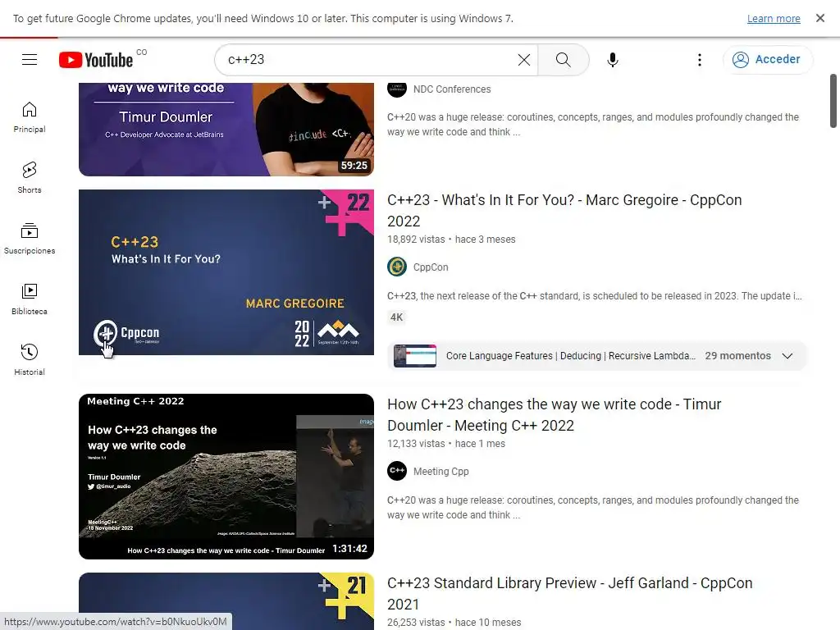Open the CppCon channel name link

[x=431, y=267]
